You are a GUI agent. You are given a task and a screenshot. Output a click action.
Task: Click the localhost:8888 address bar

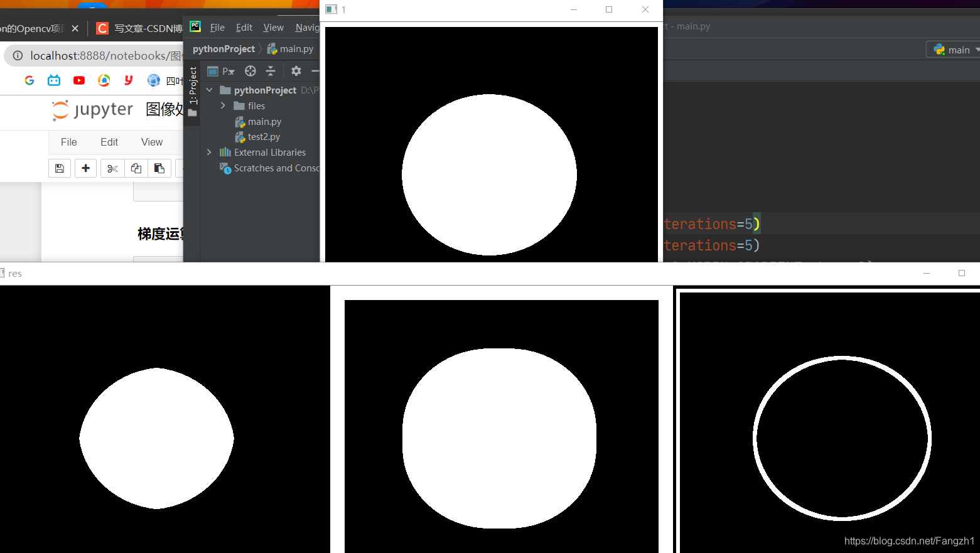pyautogui.click(x=94, y=56)
